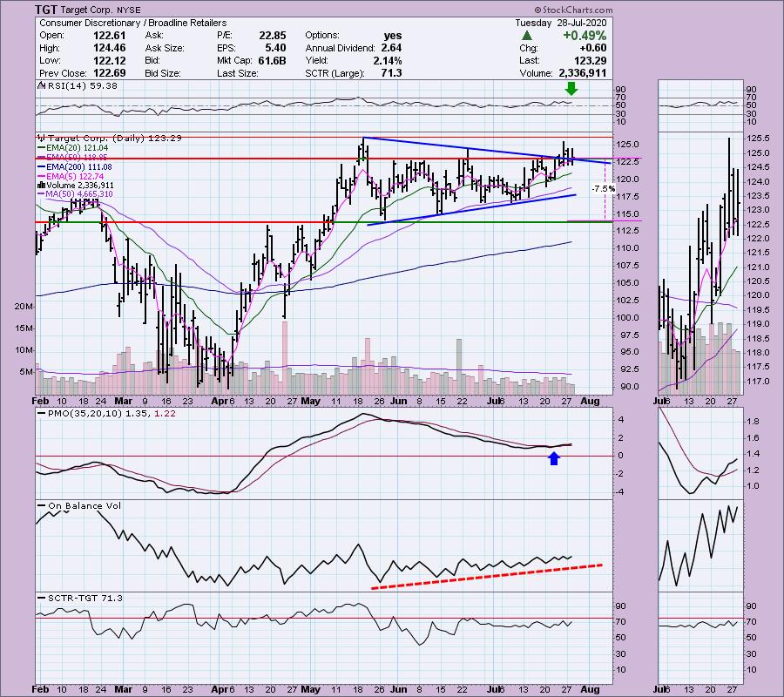Click the High value 124.46
The image size is (784, 697).
110,48
